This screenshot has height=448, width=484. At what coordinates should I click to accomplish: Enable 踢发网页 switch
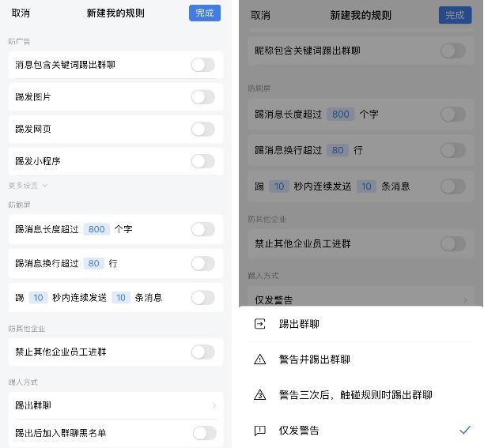202,129
